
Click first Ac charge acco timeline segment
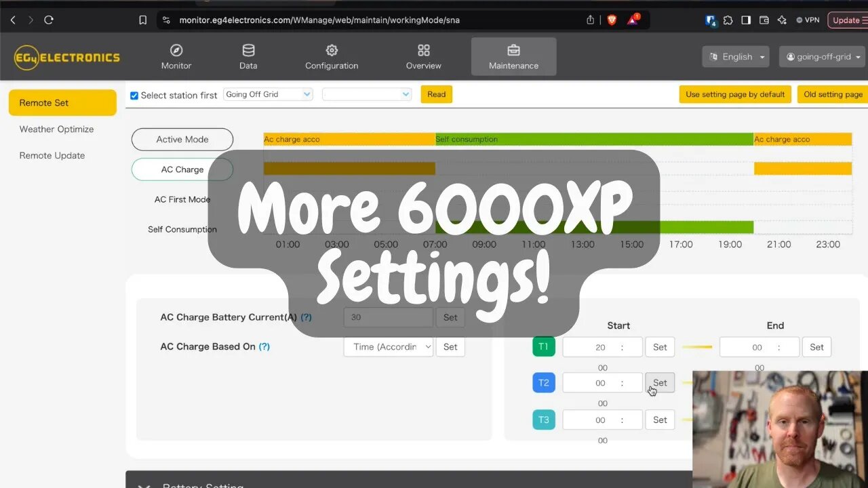coord(349,139)
